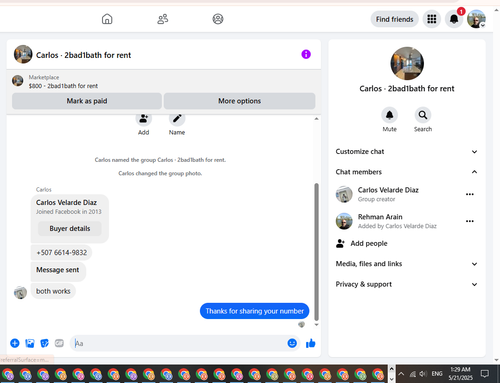The width and height of the screenshot is (500, 383).
Task: Expand Privacy & support section
Action: [407, 284]
